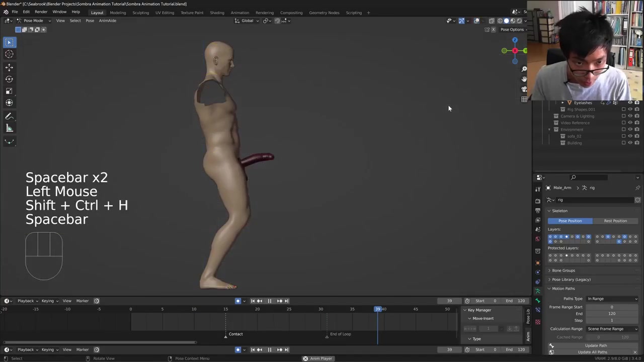The image size is (644, 362).
Task: Open the Animation workspace tab
Action: 239,13
